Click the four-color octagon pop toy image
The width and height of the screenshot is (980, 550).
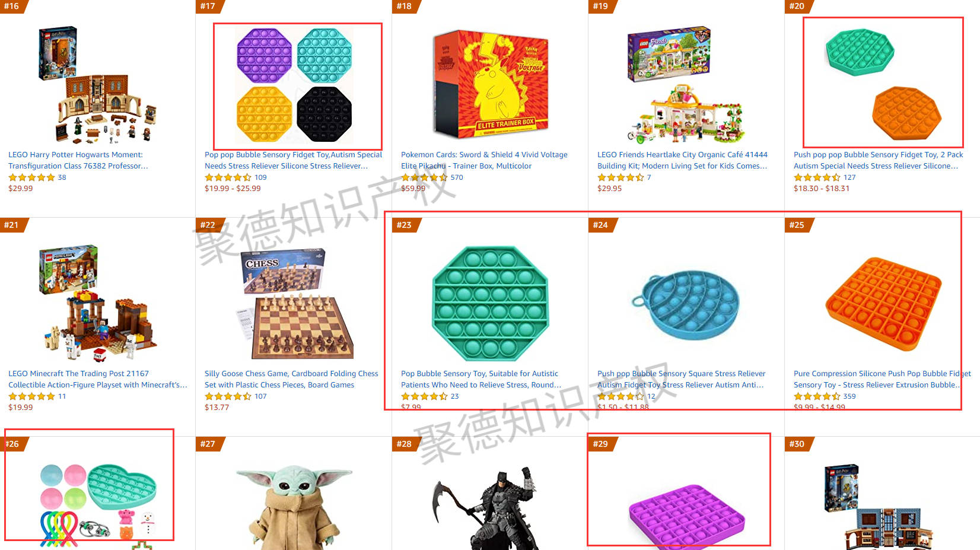click(294, 85)
